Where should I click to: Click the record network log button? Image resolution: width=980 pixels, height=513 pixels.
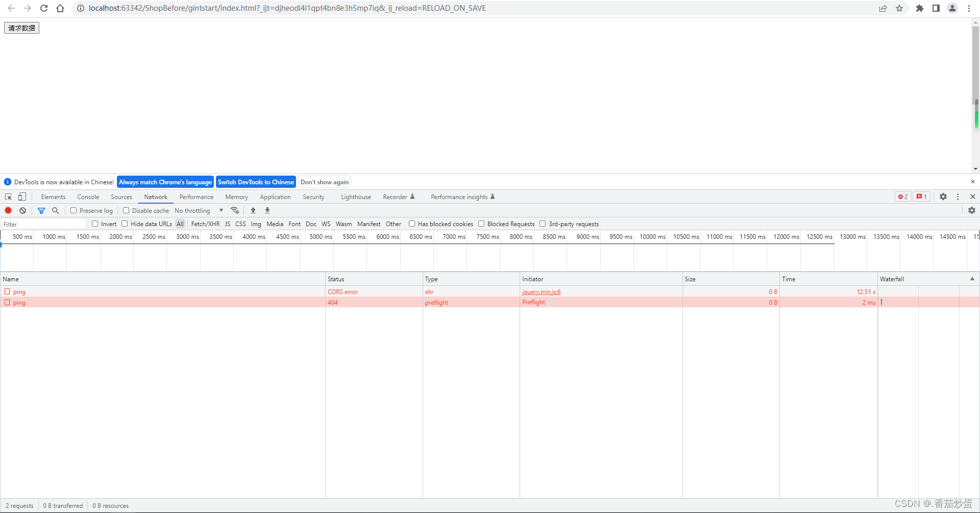[8, 210]
